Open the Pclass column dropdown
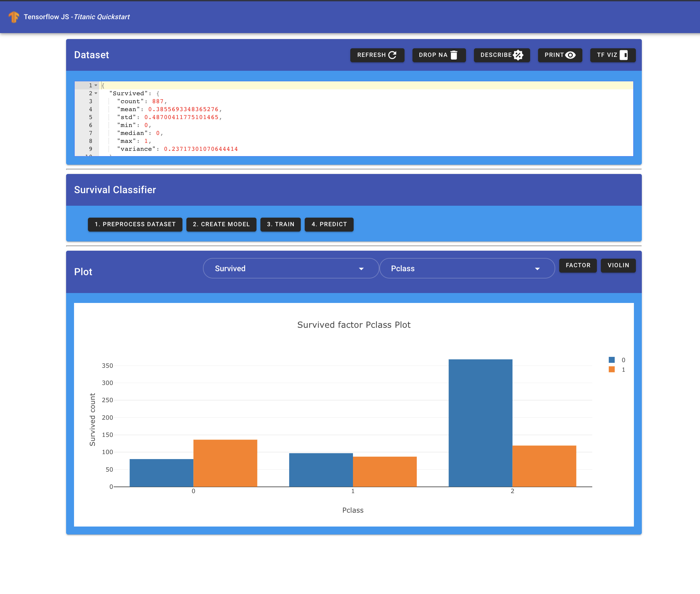Image resolution: width=700 pixels, height=594 pixels. [x=467, y=268]
